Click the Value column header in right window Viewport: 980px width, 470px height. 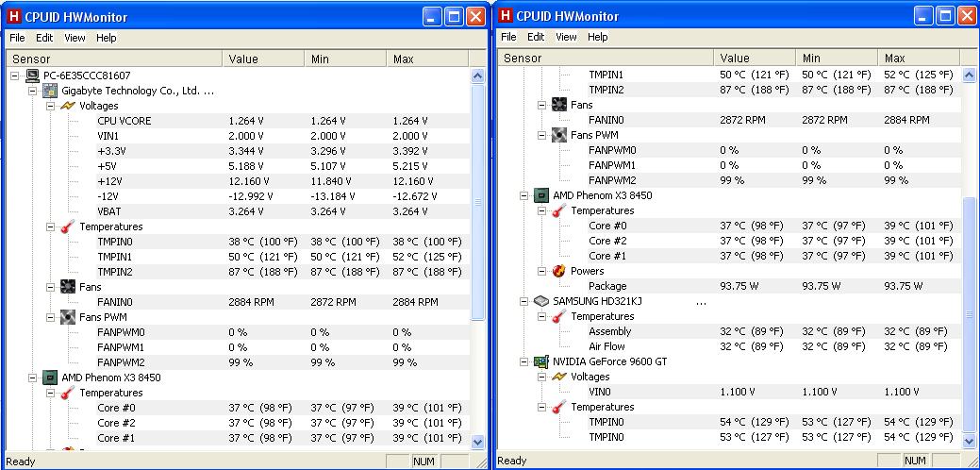755,59
